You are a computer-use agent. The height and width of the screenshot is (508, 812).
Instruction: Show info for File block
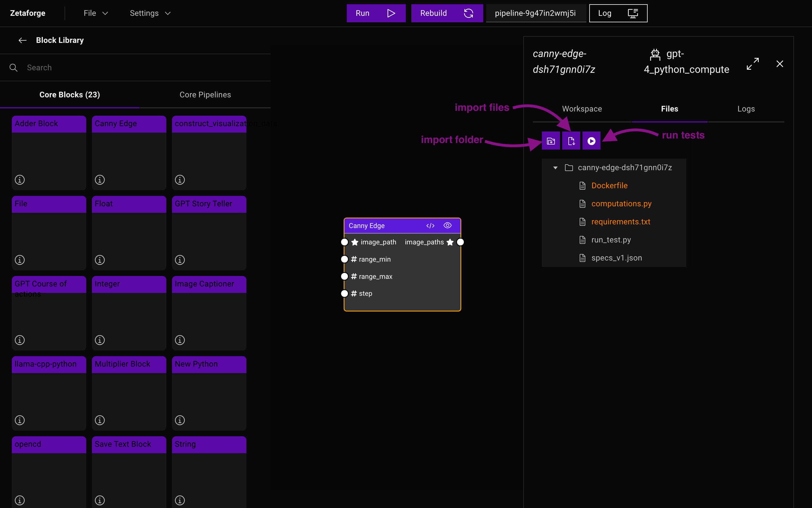tap(20, 260)
